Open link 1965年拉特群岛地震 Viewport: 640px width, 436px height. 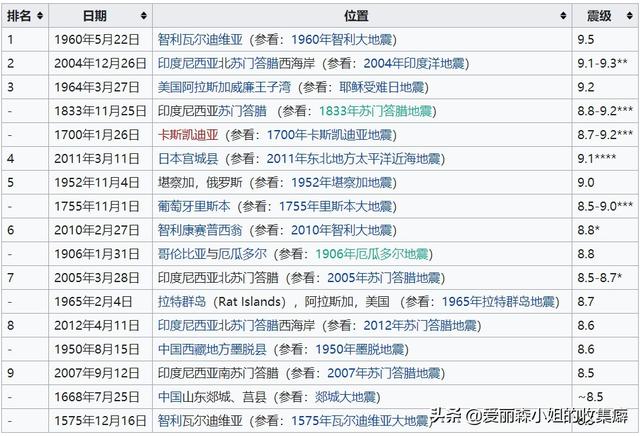[x=498, y=301]
